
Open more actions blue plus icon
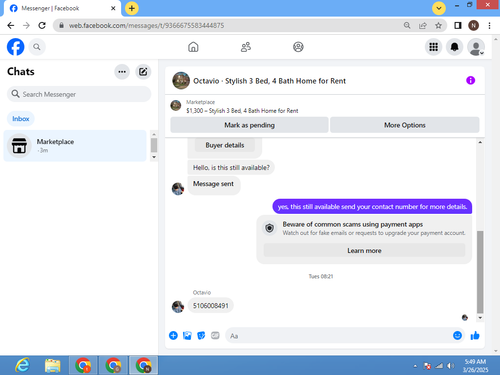(x=173, y=335)
